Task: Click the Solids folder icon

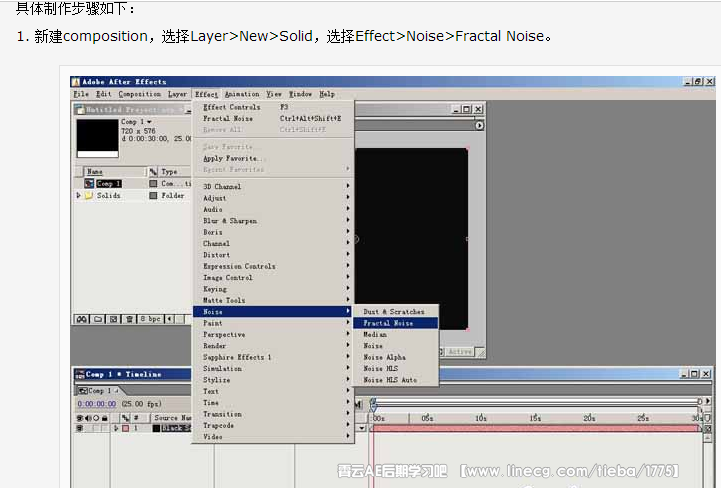Action: [89, 196]
